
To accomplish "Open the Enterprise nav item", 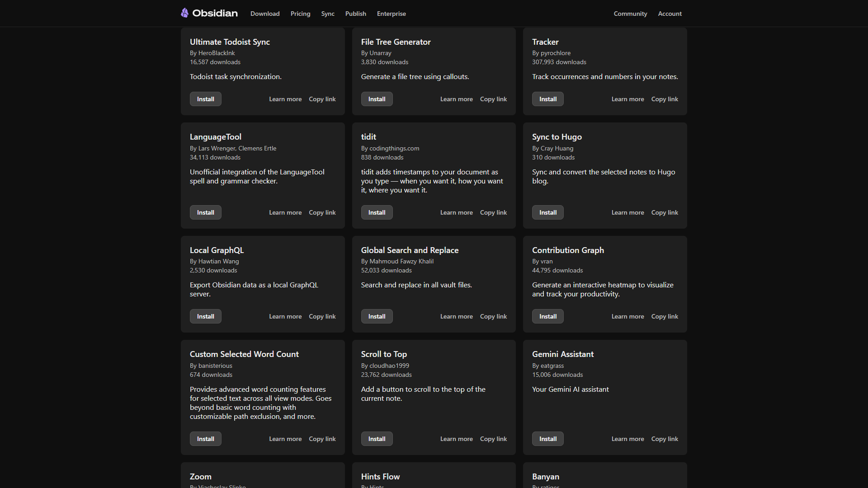I will [x=392, y=14].
